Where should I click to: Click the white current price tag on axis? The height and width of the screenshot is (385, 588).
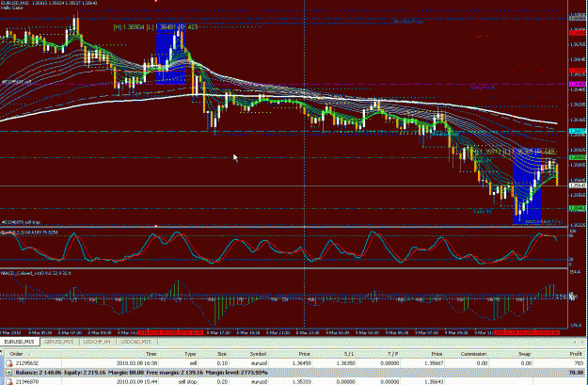[578, 185]
